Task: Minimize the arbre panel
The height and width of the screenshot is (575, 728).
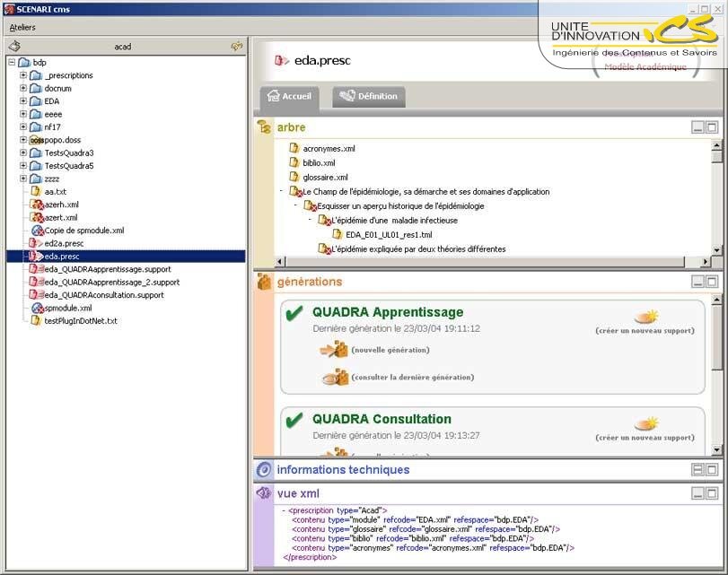Action: point(697,127)
